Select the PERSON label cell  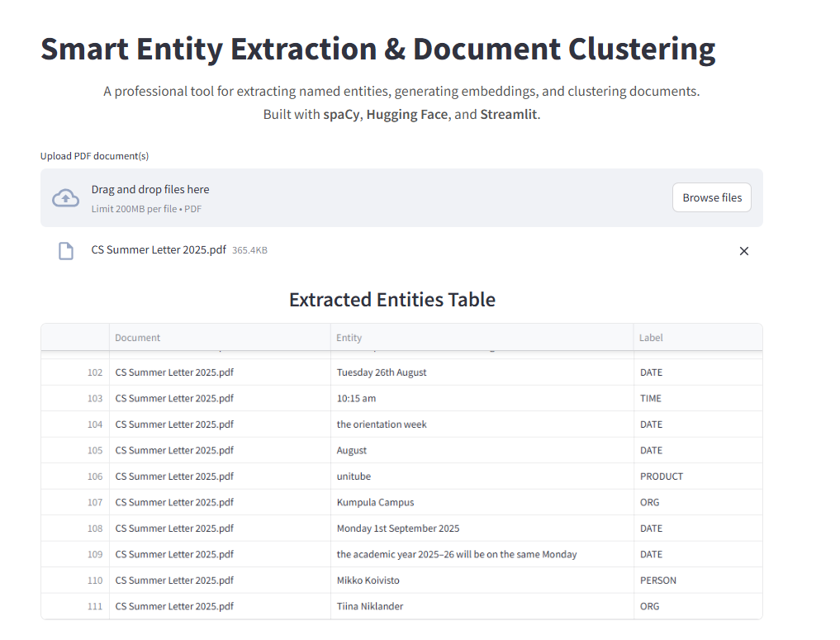(697, 580)
